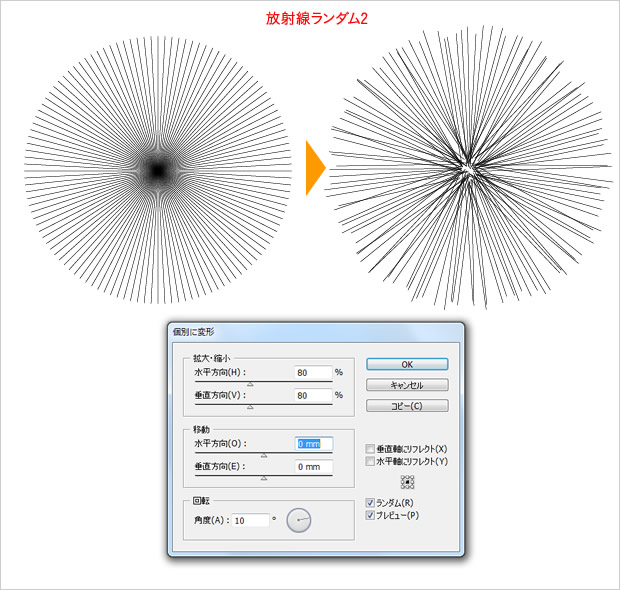Click the regular radial lines illustration
This screenshot has height=590, width=620.
pos(158,170)
